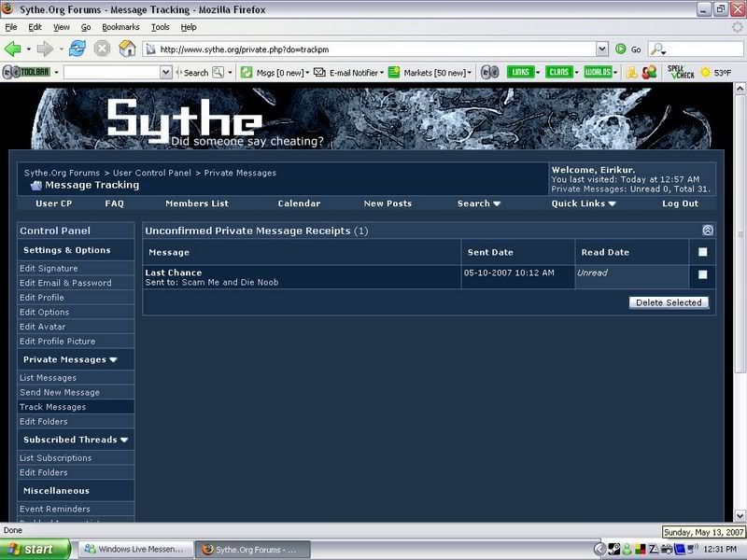Image resolution: width=747 pixels, height=560 pixels.
Task: Open Edit Signature in Control Panel
Action: (x=49, y=268)
